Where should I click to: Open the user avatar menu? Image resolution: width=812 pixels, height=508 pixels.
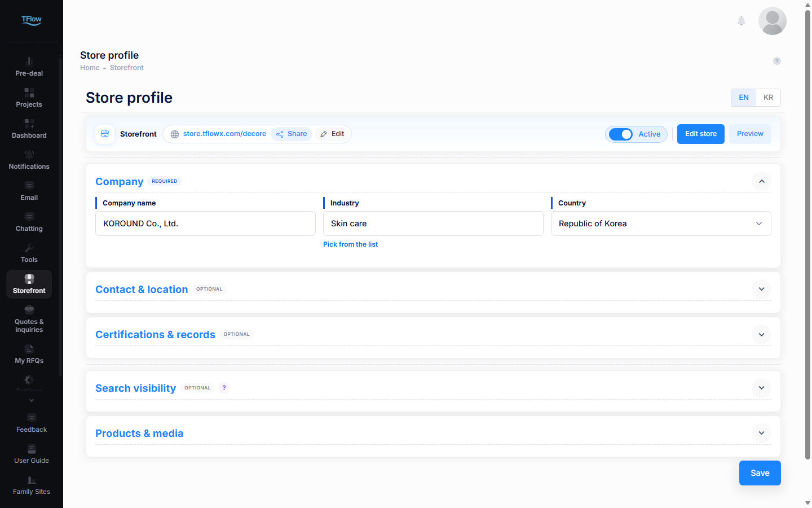(x=773, y=21)
